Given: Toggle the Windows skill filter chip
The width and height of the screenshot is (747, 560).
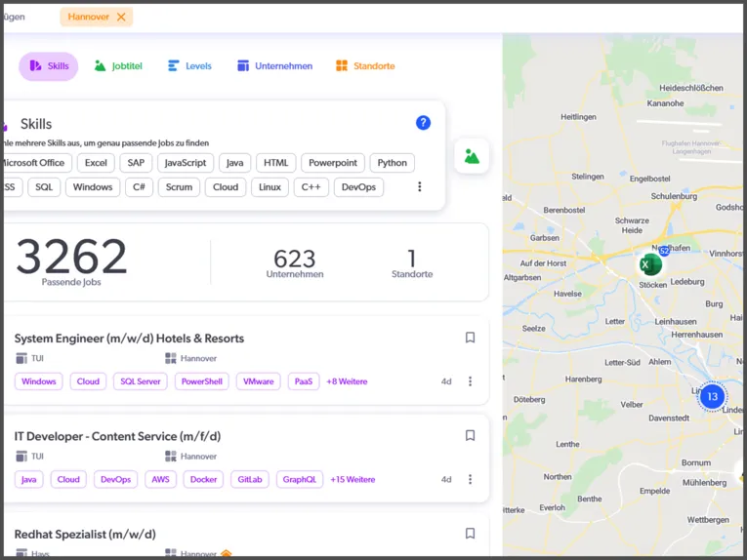Looking at the screenshot, I should [x=93, y=187].
